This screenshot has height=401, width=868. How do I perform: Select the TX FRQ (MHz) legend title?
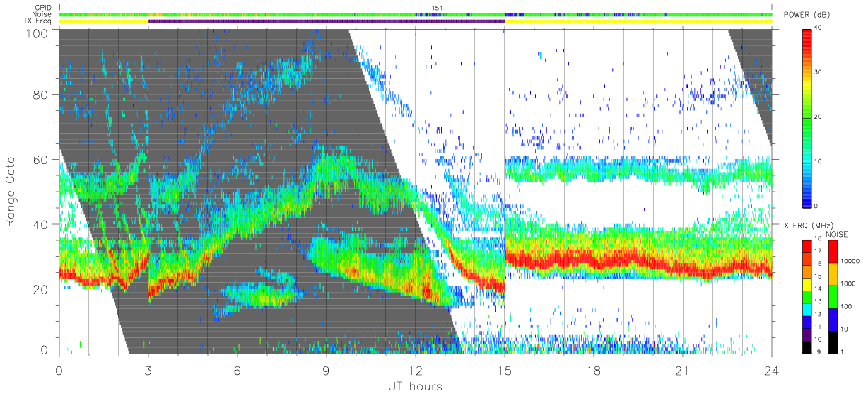click(x=807, y=225)
